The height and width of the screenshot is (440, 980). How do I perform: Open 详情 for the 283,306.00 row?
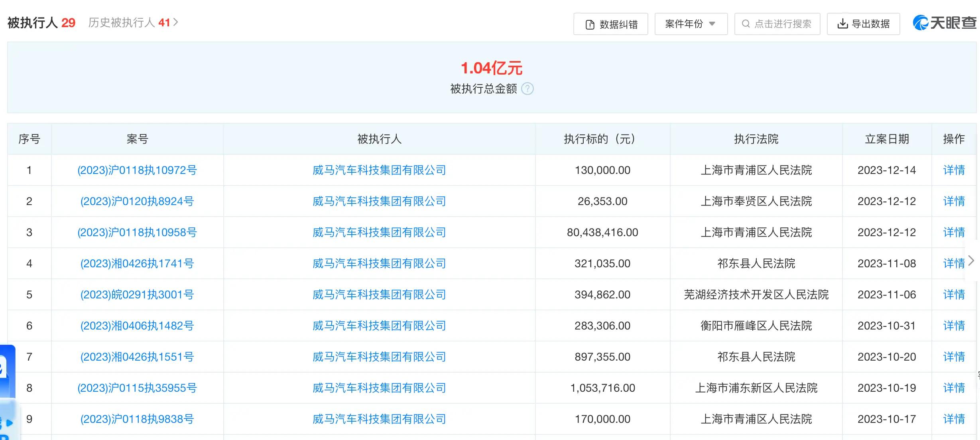(954, 326)
